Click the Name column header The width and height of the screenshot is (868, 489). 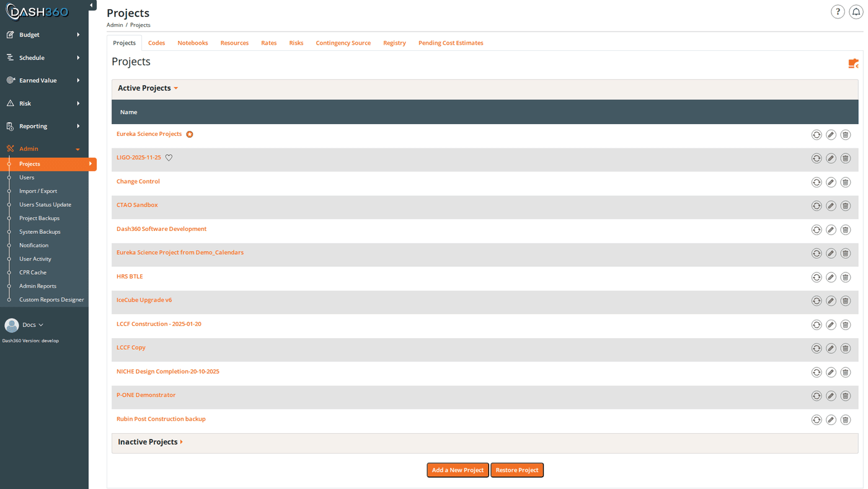point(128,112)
